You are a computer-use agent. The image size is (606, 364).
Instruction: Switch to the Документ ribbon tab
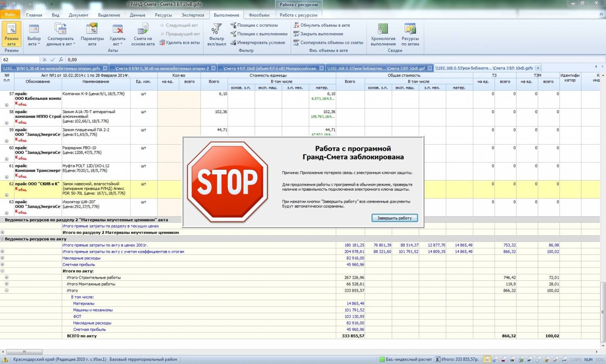point(78,15)
